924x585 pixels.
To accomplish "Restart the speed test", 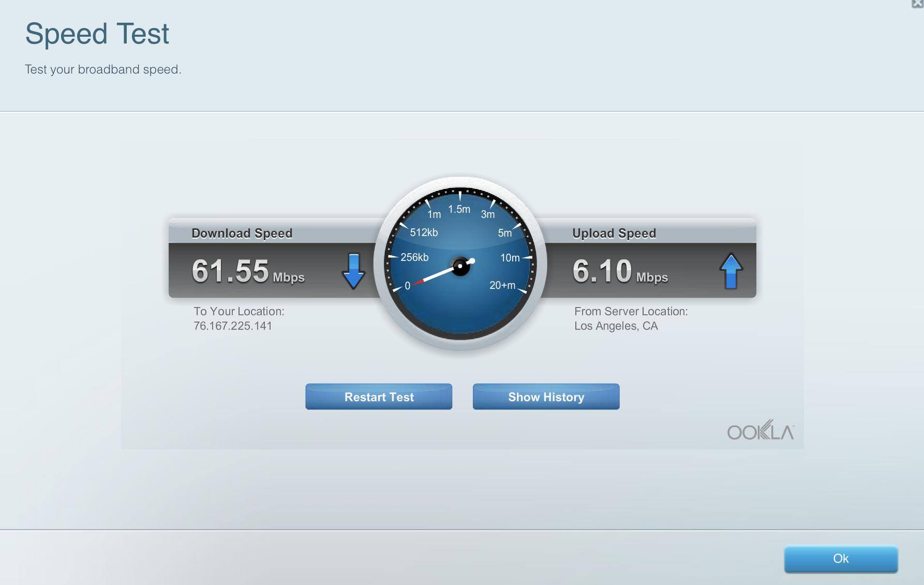I will click(379, 397).
